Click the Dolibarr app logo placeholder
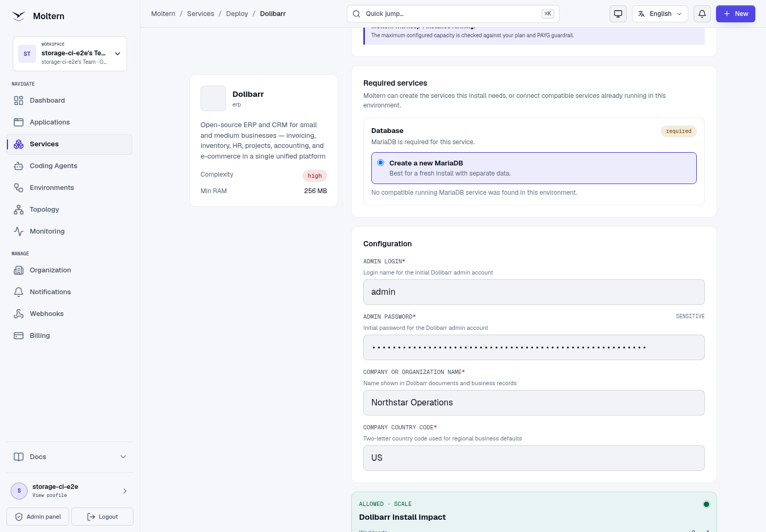 213,98
